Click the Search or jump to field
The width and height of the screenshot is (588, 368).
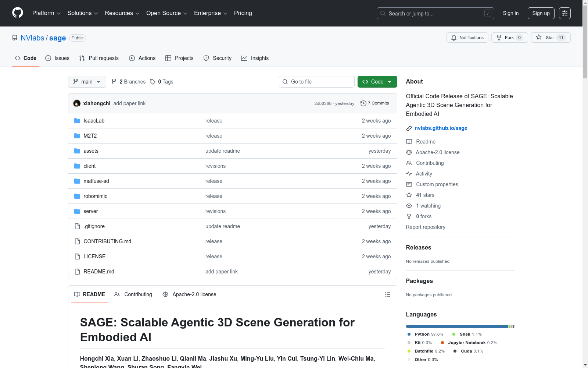click(435, 13)
